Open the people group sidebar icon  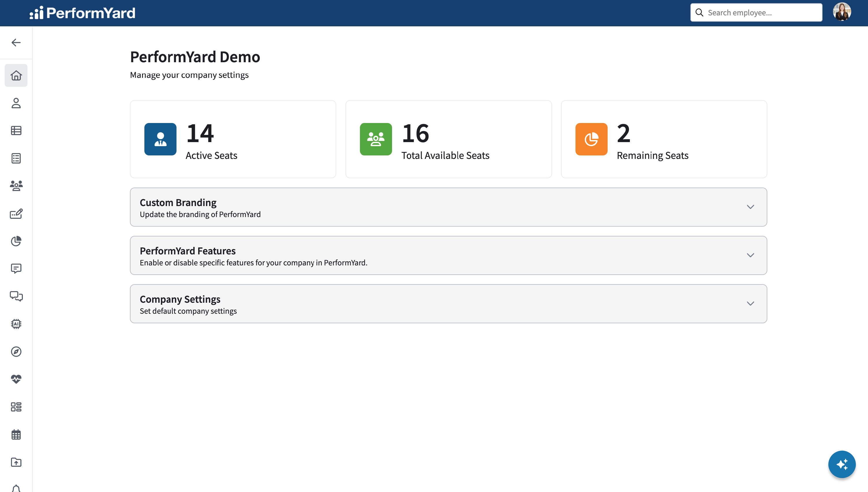16,186
